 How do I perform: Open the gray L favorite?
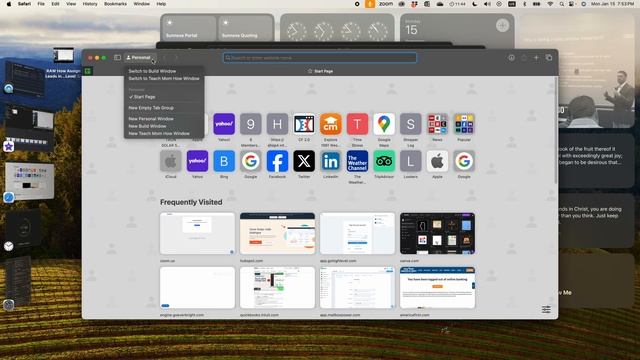pos(411,161)
